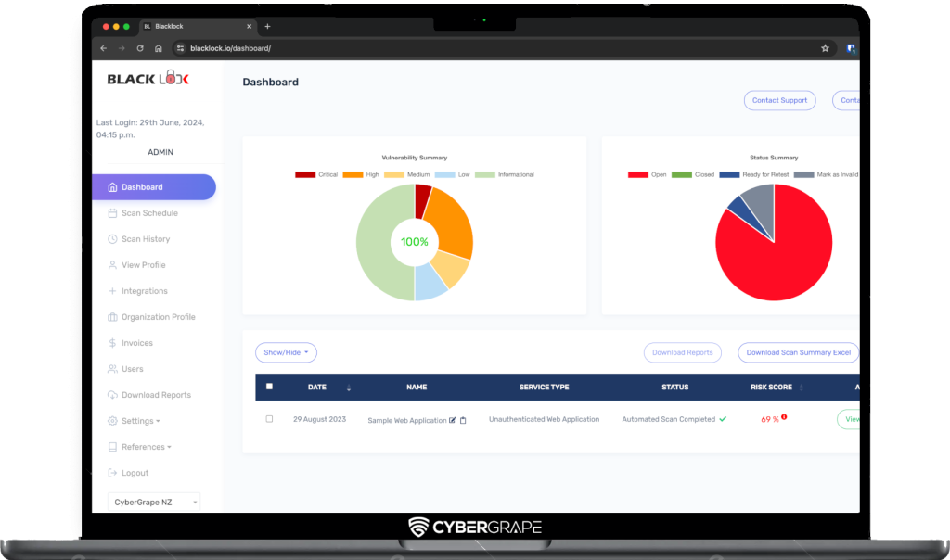This screenshot has height=560, width=950.
Task: Open the Show/Hide columns dropdown
Action: pyautogui.click(x=286, y=352)
